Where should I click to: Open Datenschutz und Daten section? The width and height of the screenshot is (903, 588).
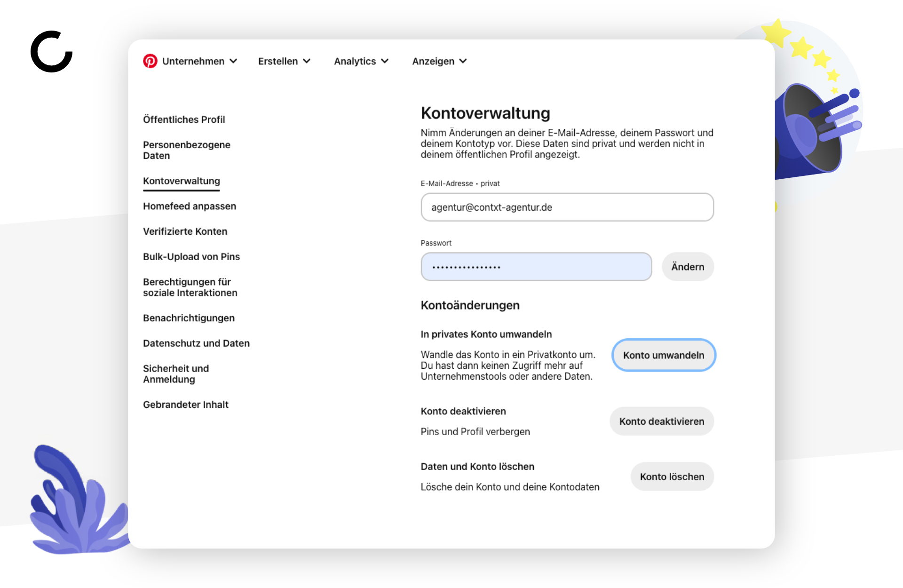196,343
